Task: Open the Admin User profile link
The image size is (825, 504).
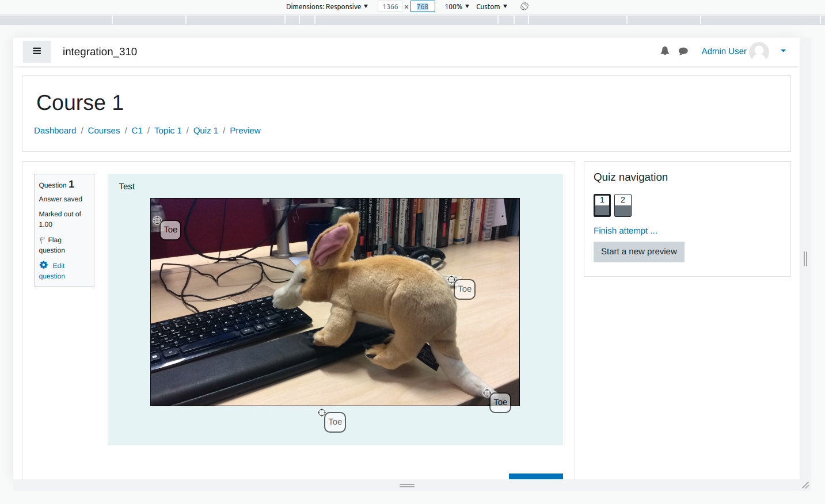Action: tap(724, 51)
